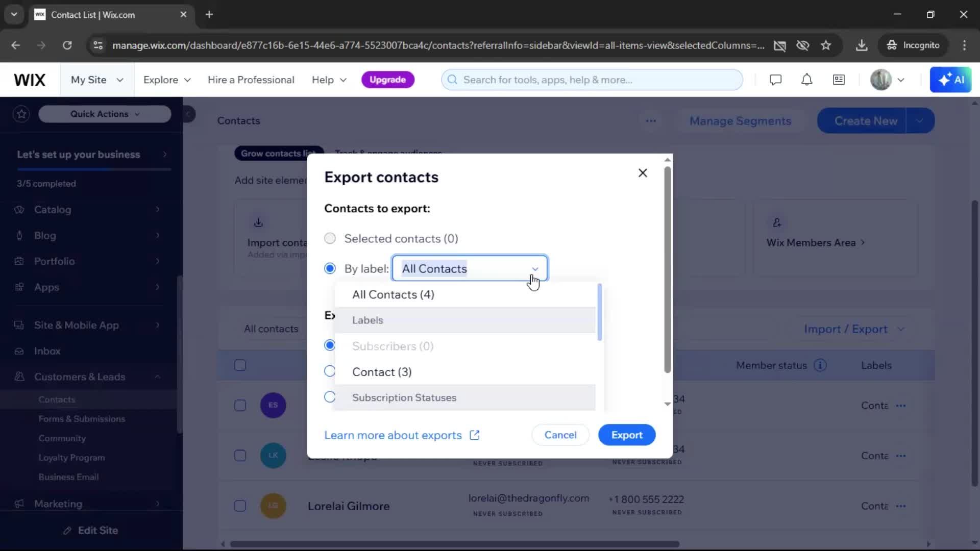Expand the My Site dropdown
Image resolution: width=980 pixels, height=551 pixels.
[97, 80]
